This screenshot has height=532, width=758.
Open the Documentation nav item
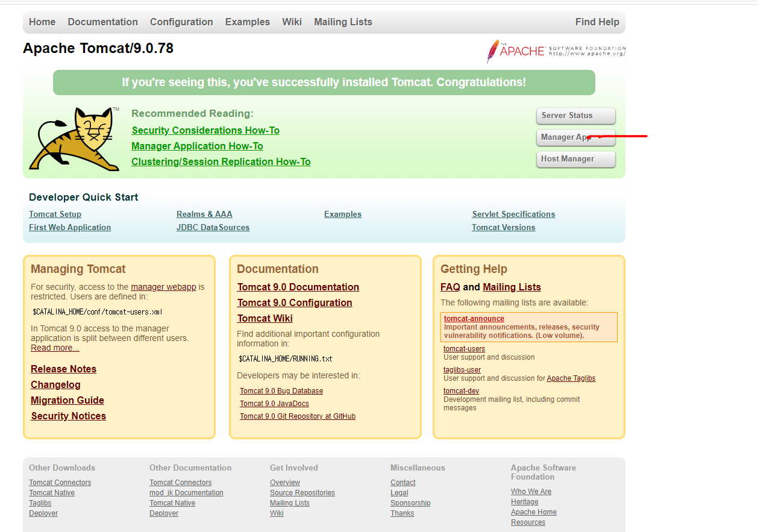click(103, 22)
